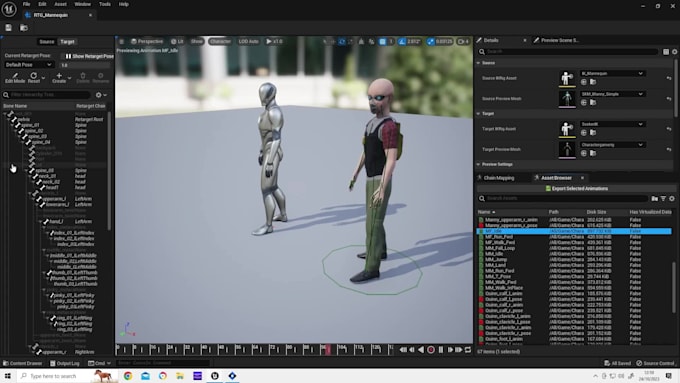Open the Perspective viewport menu
Screen dimensions: 680x383
(147, 42)
